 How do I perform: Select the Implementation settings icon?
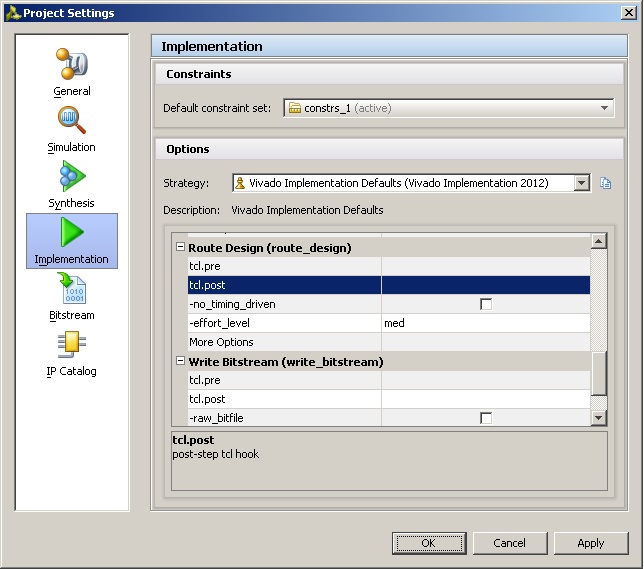(71, 240)
